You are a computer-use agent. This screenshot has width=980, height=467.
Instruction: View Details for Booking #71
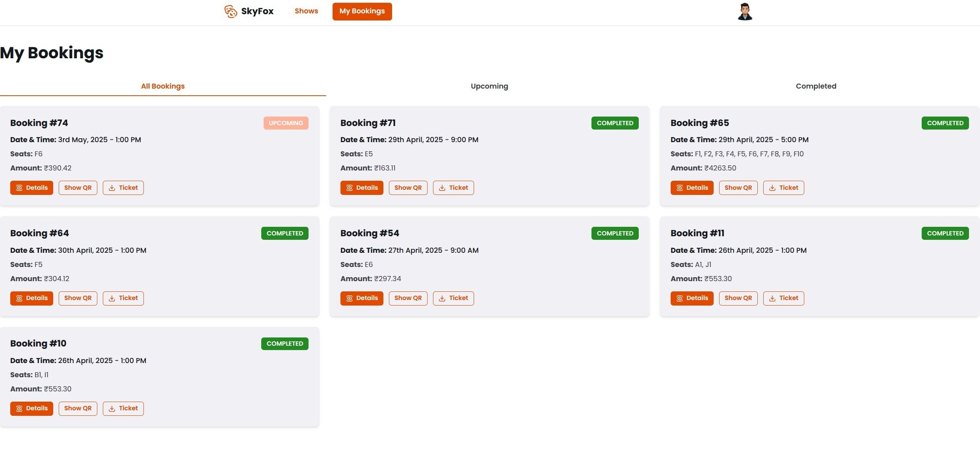tap(362, 188)
